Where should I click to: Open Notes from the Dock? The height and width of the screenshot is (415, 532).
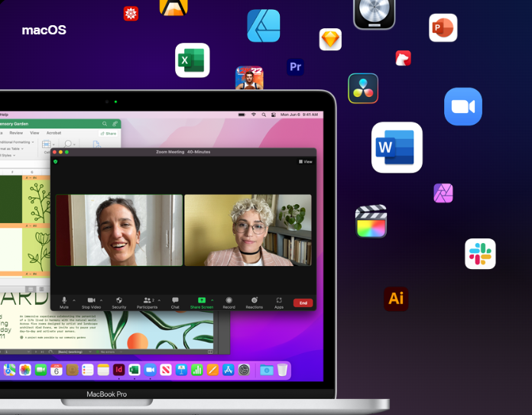103,370
